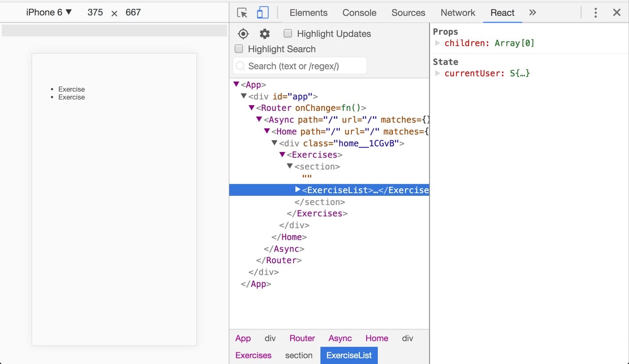Click the Array[0] children value

click(x=515, y=43)
